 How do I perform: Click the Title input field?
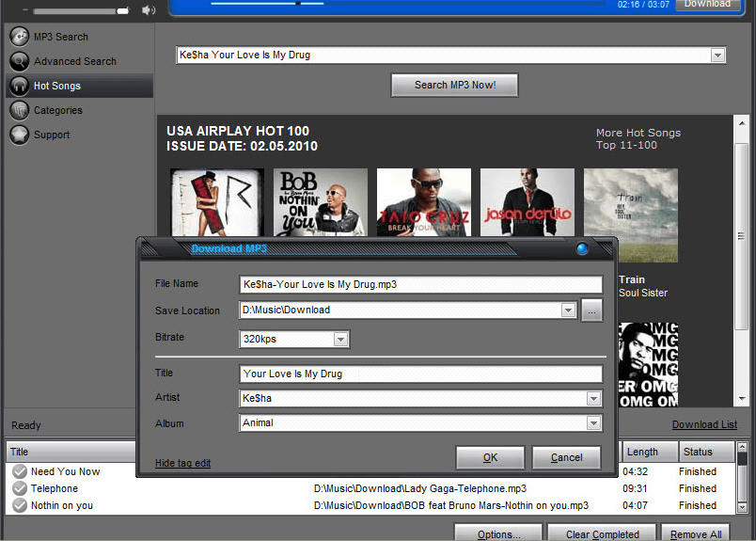(x=420, y=374)
